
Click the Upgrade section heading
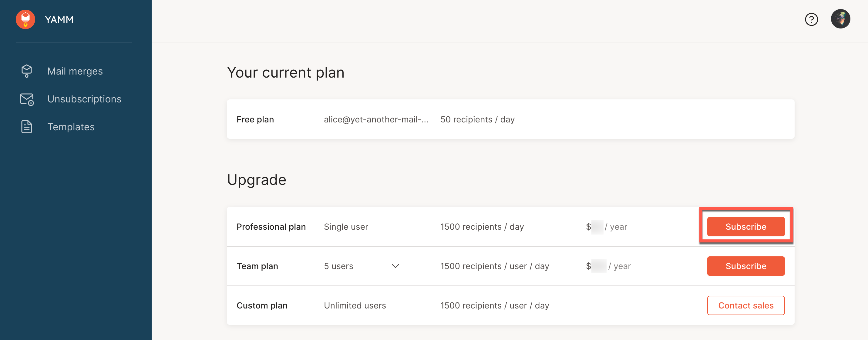pyautogui.click(x=257, y=180)
